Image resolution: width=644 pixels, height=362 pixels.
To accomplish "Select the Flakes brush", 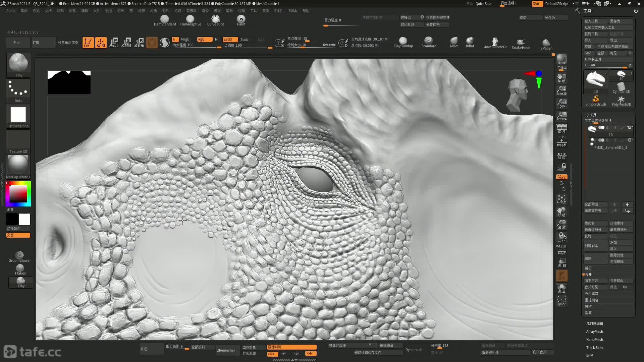I will pyautogui.click(x=20, y=270).
